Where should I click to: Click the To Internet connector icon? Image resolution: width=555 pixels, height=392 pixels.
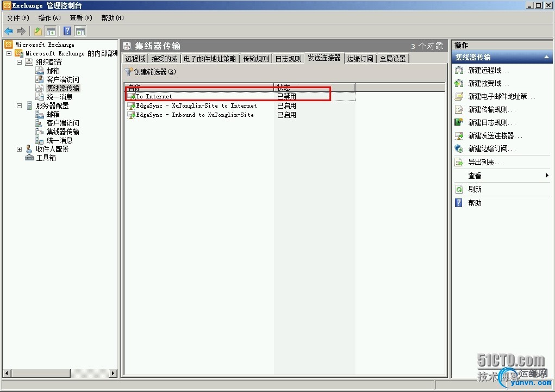pos(132,96)
